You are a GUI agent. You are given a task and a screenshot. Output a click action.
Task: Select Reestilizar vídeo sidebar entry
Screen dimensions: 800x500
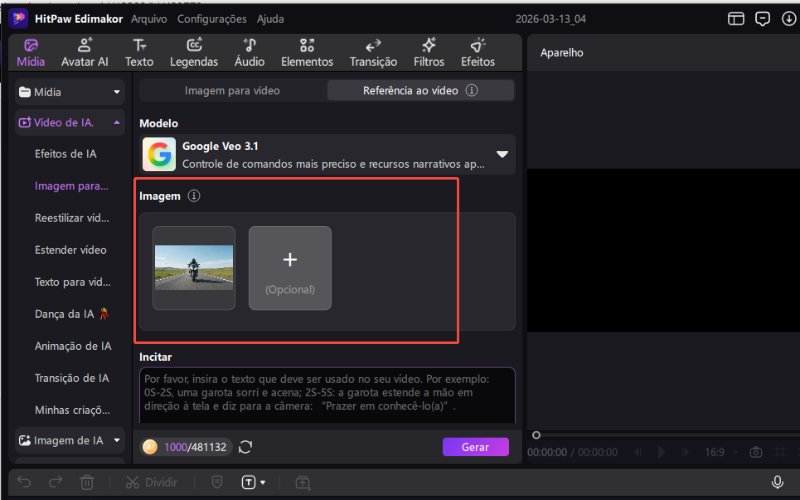[72, 218]
